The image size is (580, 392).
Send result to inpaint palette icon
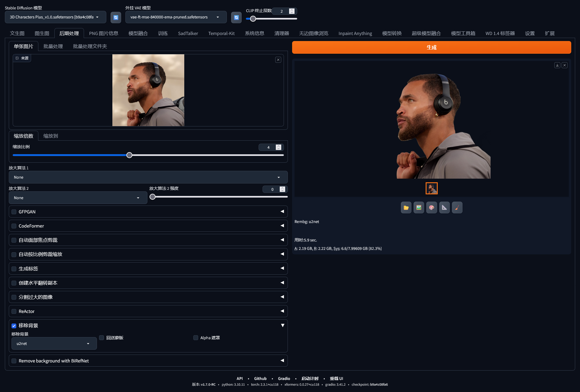click(432, 208)
